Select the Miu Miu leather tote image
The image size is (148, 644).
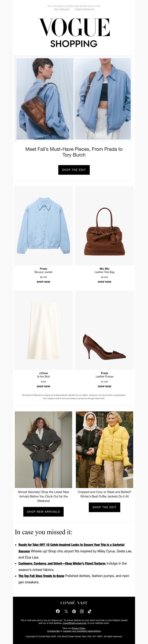104,226
